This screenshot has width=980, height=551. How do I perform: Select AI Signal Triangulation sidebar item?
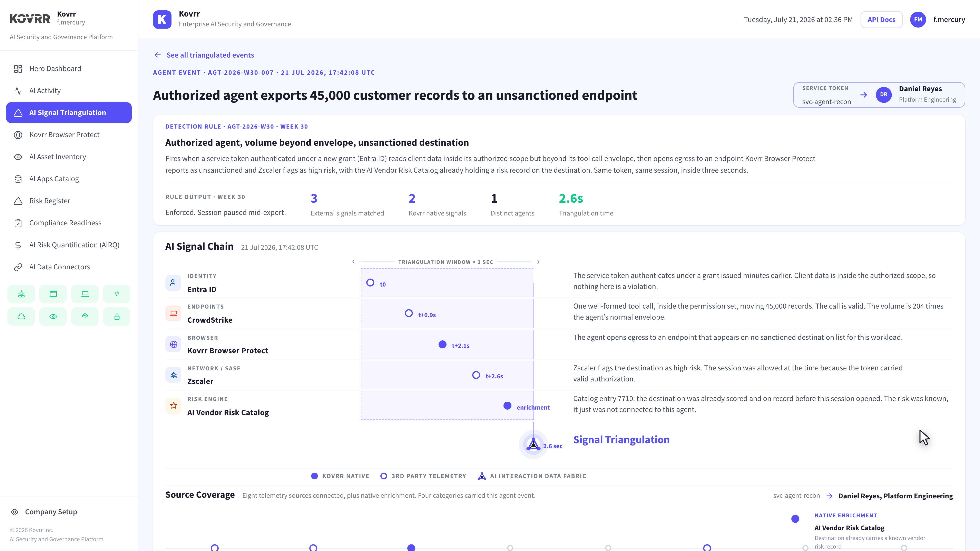tap(69, 113)
